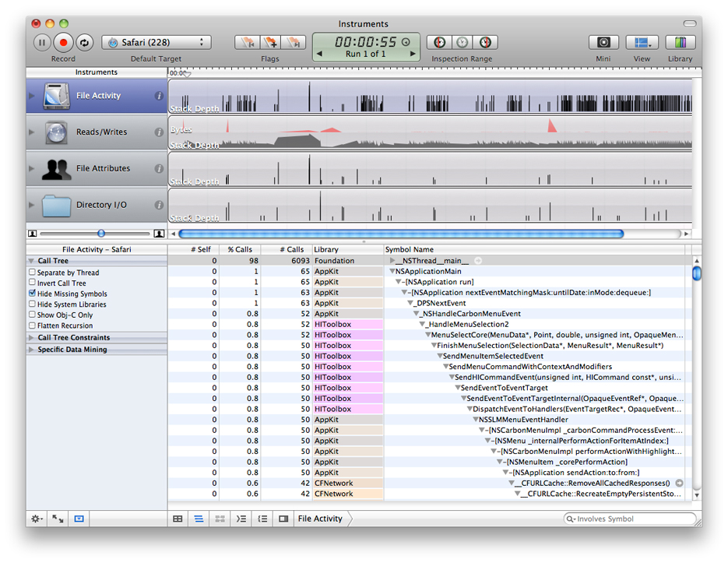Open the View options button
Viewport: 728px width, 563px height.
coord(642,42)
